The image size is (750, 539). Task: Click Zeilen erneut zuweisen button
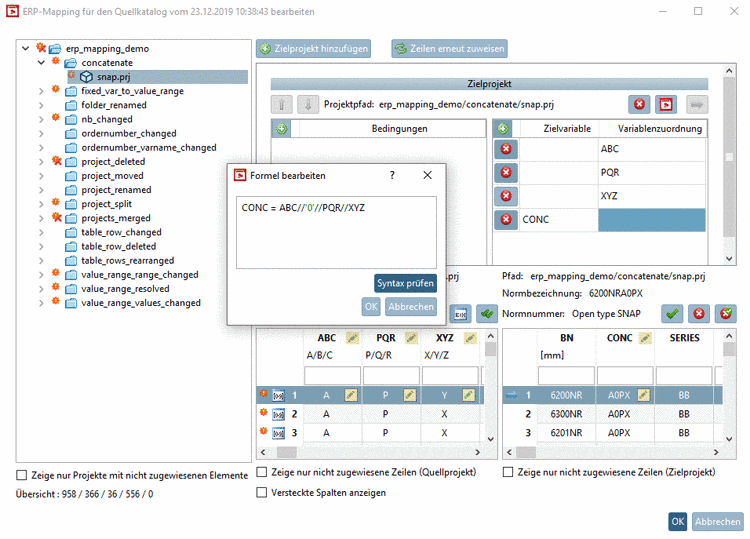[x=449, y=48]
